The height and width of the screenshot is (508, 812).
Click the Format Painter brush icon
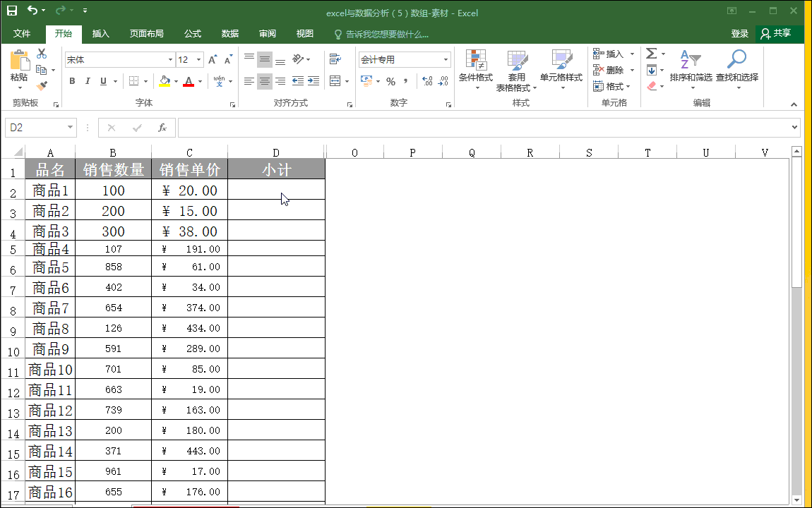42,86
